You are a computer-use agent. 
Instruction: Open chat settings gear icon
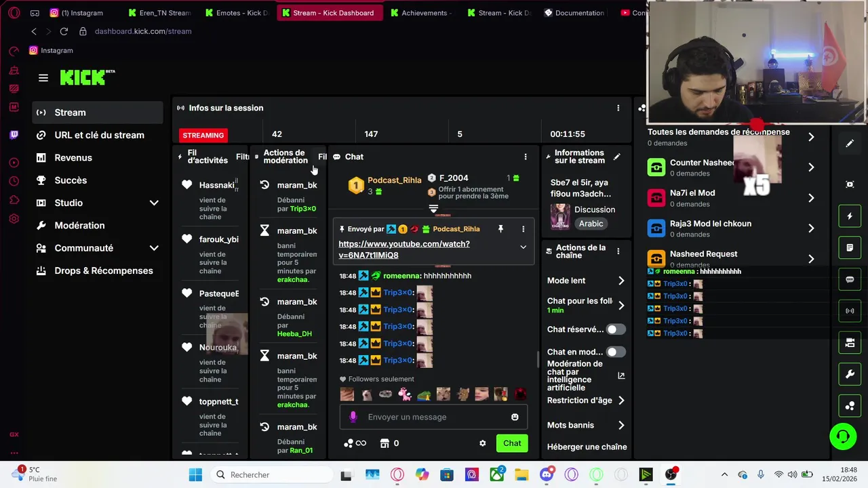click(x=482, y=443)
